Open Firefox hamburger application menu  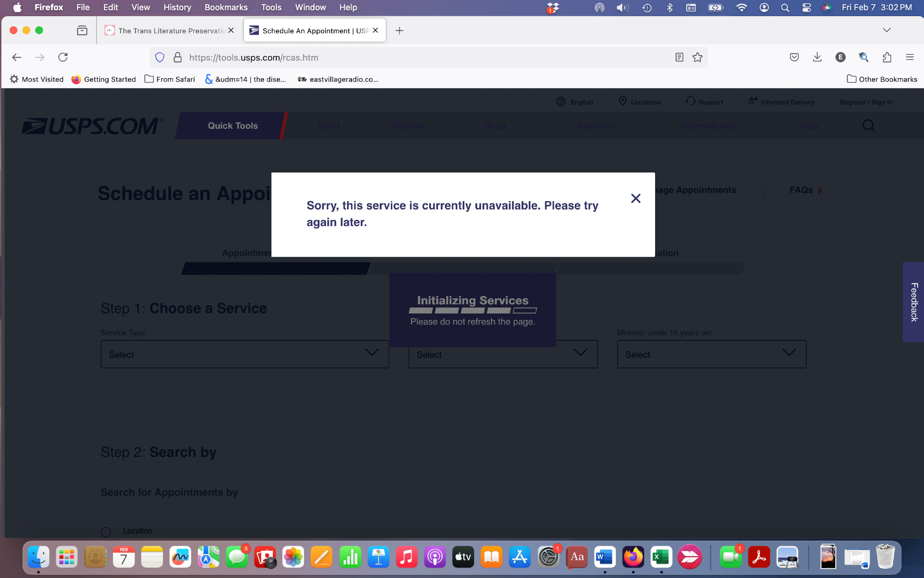[x=910, y=57]
